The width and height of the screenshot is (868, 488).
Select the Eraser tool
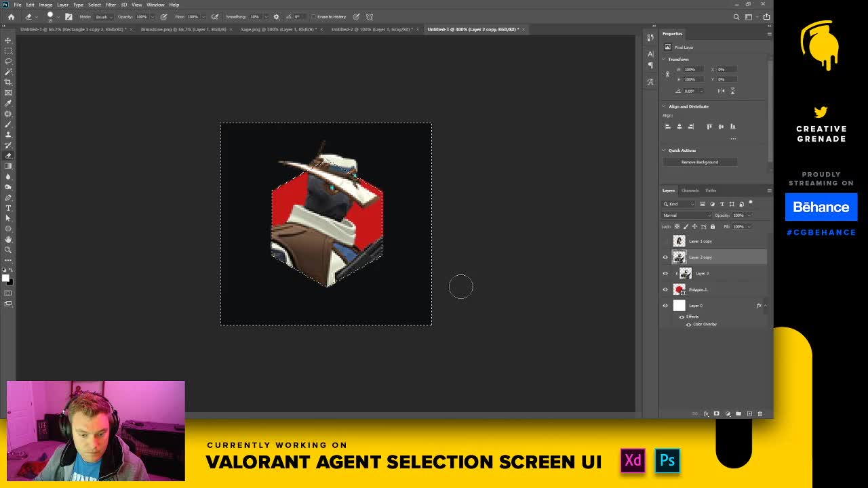pyautogui.click(x=8, y=157)
